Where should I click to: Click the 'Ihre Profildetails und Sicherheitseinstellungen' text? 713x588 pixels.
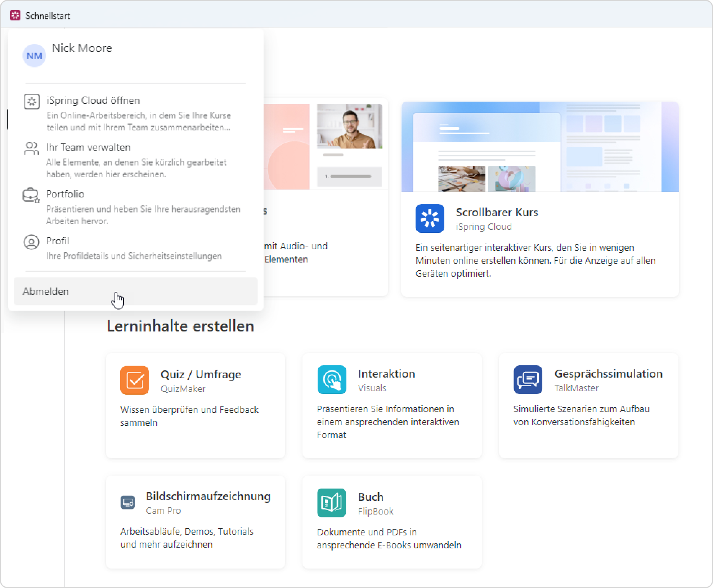[134, 256]
